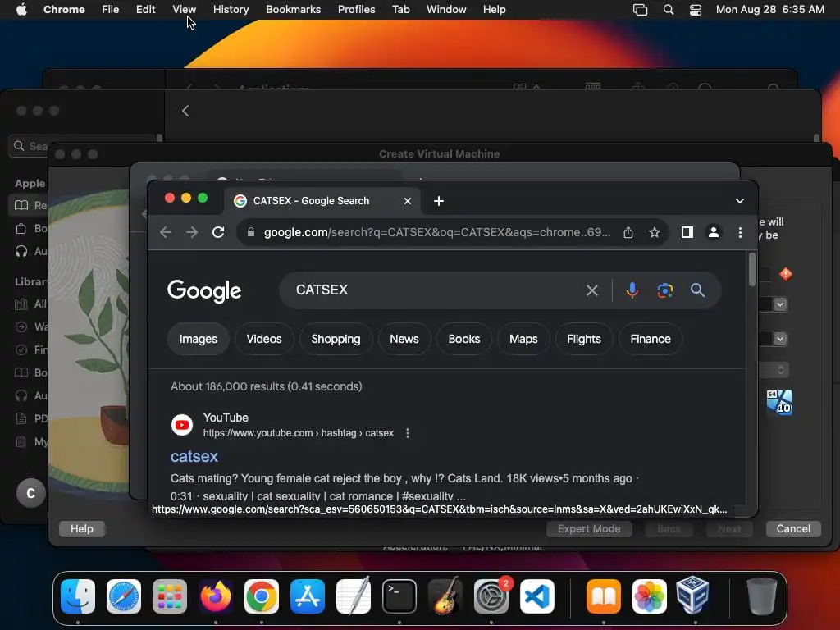Open the File menu

[111, 10]
